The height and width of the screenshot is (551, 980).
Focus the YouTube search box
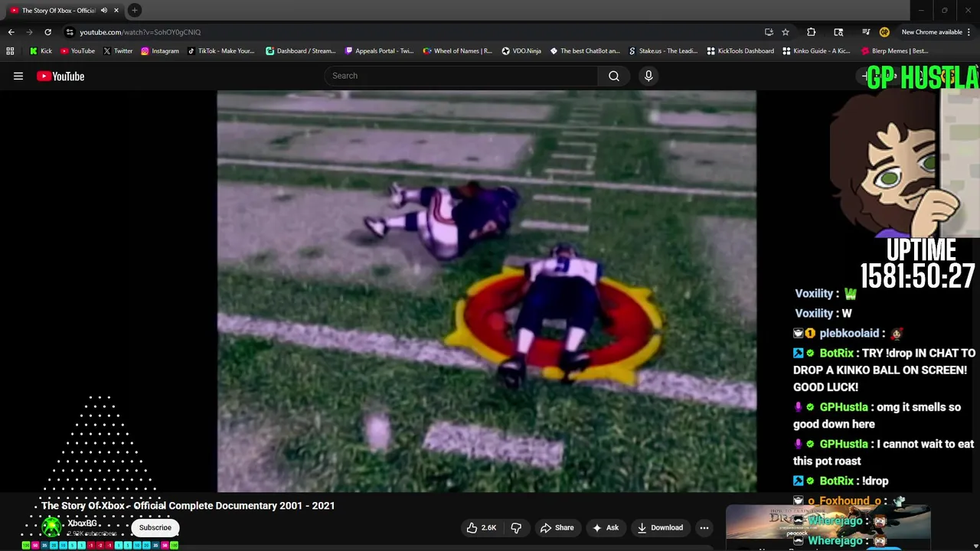pyautogui.click(x=462, y=76)
